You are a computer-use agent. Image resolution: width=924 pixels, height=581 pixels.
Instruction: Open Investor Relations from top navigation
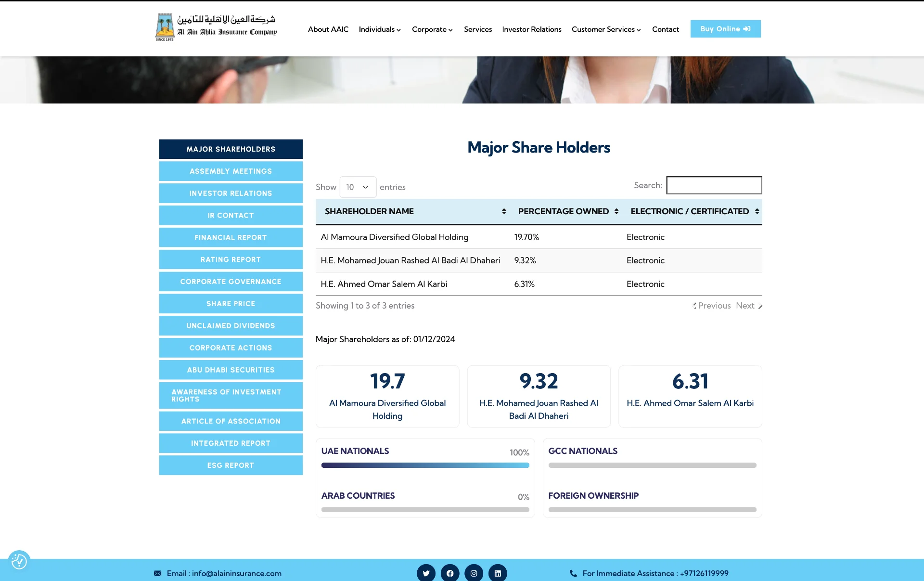532,29
